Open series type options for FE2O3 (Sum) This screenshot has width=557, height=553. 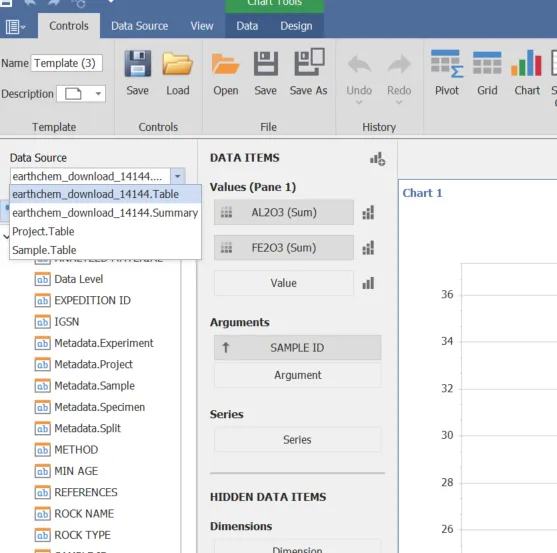pyautogui.click(x=368, y=248)
